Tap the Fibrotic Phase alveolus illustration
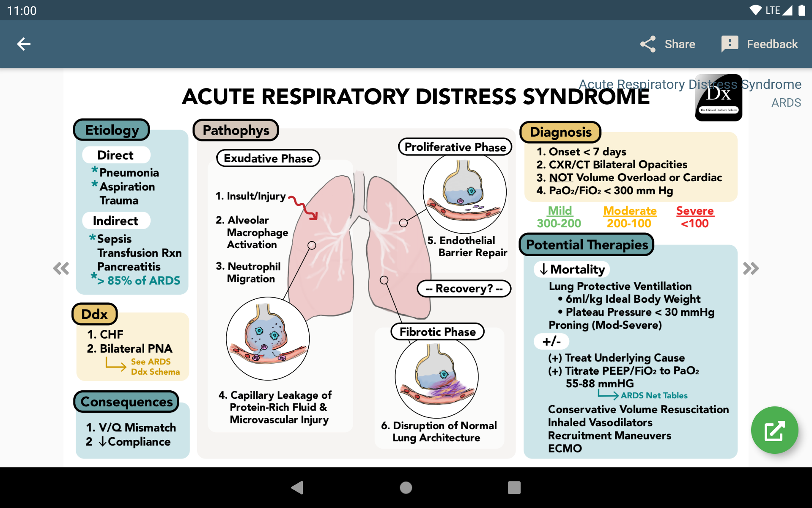Screen dimensions: 812x508 pos(437,377)
